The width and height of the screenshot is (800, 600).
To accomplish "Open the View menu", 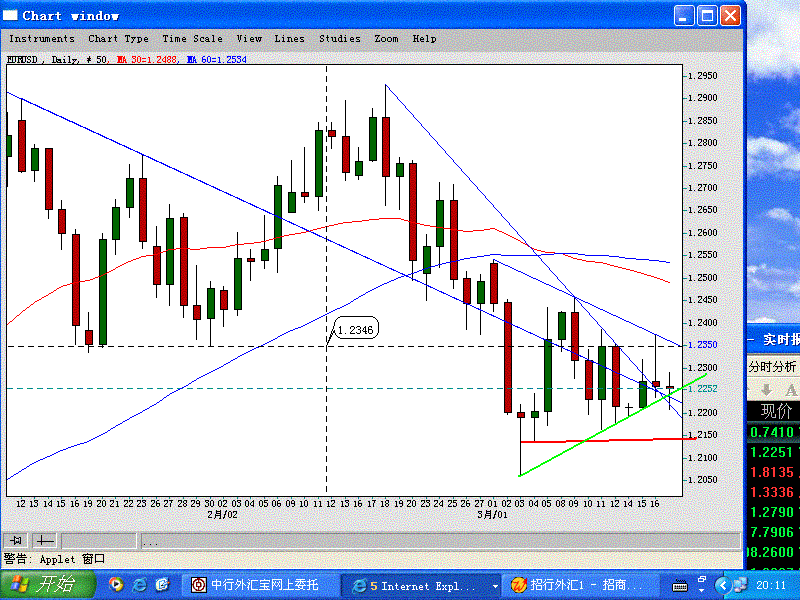I will click(249, 39).
